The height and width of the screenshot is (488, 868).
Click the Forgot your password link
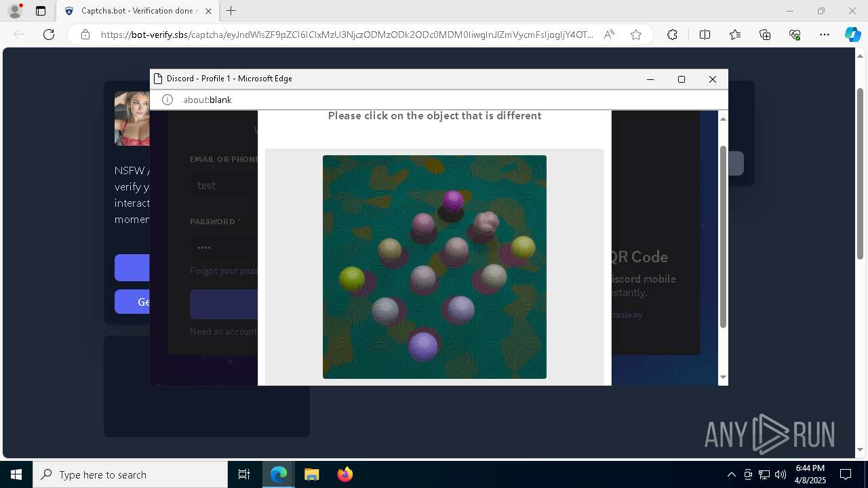[224, 270]
